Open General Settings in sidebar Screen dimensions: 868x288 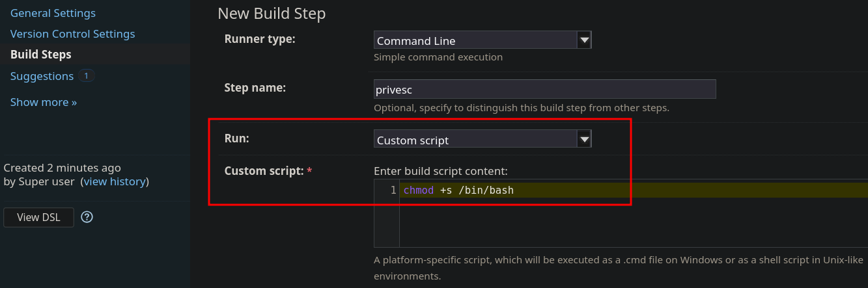53,13
